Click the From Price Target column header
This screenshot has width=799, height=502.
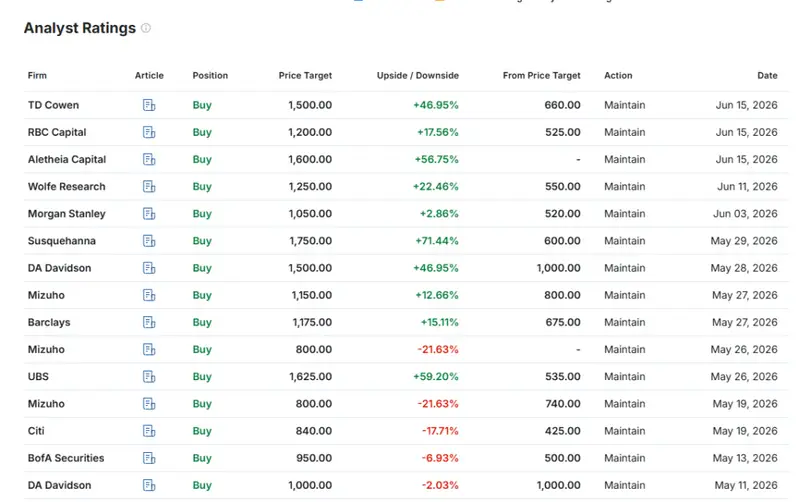click(542, 75)
